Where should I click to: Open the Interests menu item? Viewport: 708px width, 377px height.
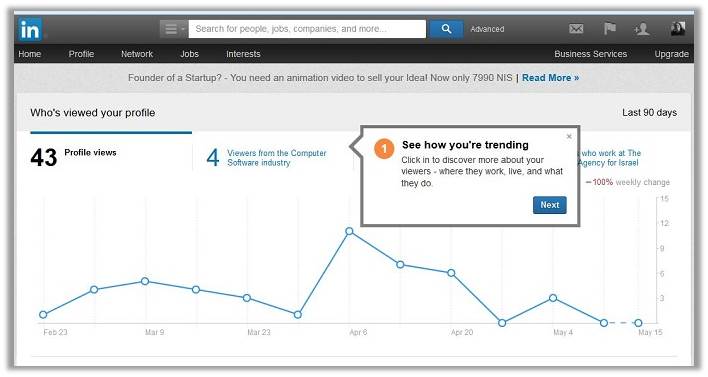pyautogui.click(x=243, y=54)
